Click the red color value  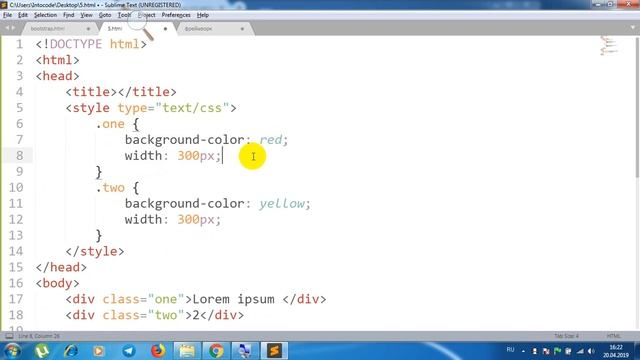pos(270,140)
